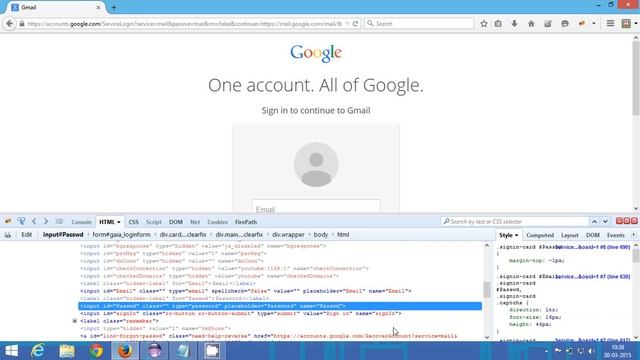Open Firefox downloads arrow icon

click(514, 24)
